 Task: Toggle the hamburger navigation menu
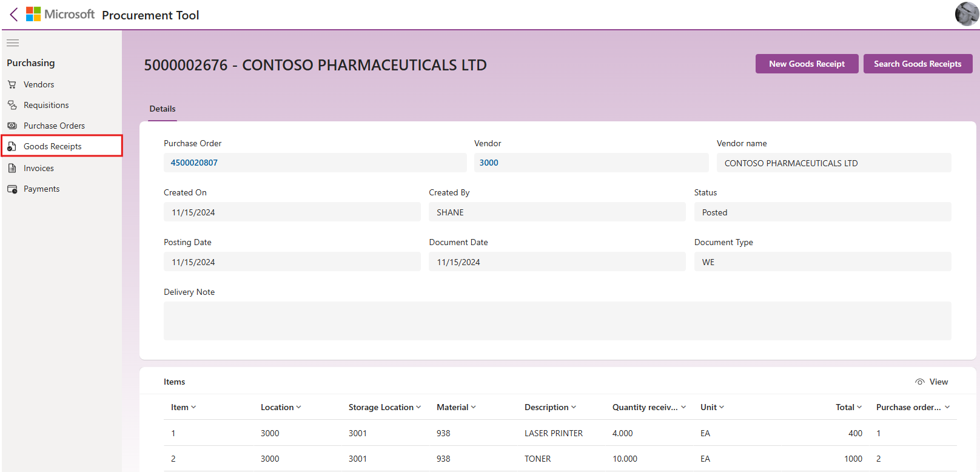[13, 43]
